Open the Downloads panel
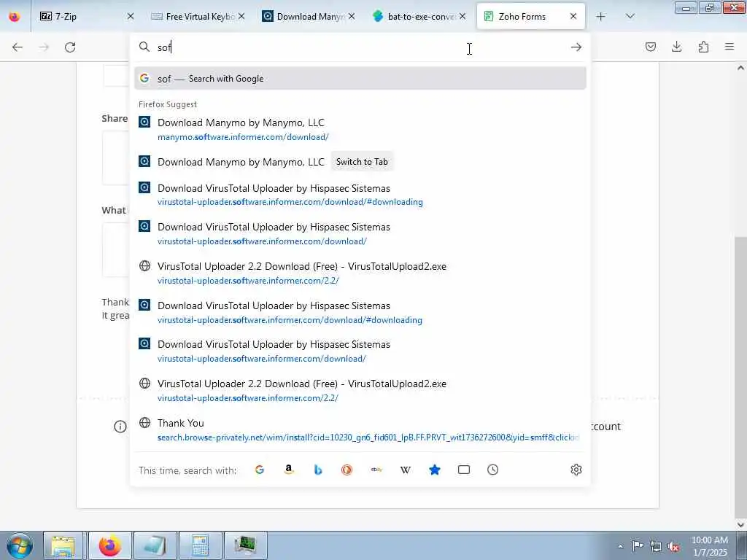 [x=677, y=47]
